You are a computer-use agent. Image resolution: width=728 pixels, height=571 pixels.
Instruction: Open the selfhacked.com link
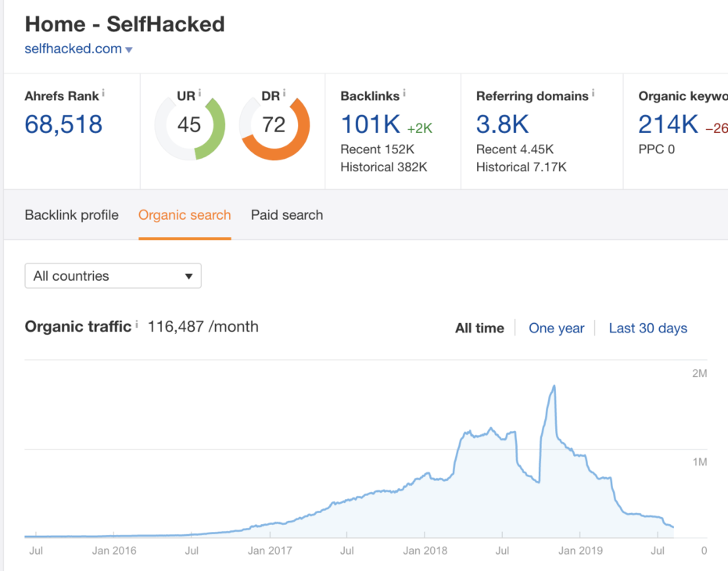(74, 48)
